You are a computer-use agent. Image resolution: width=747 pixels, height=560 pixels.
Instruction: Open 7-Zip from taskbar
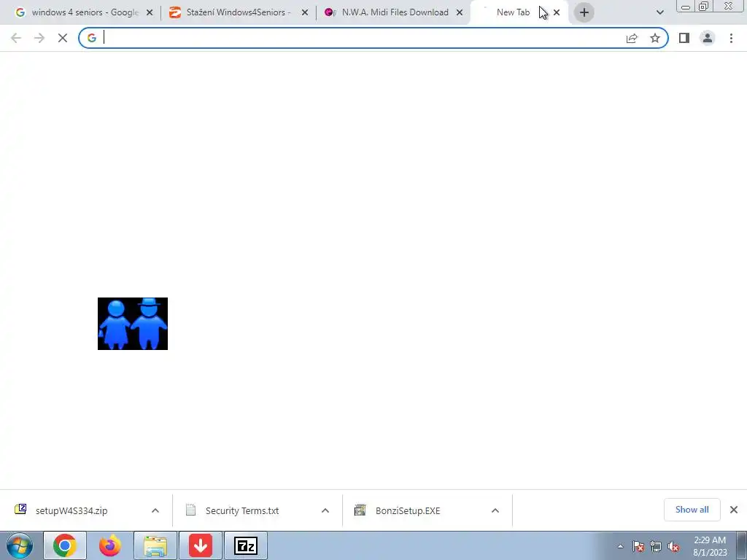(x=246, y=545)
